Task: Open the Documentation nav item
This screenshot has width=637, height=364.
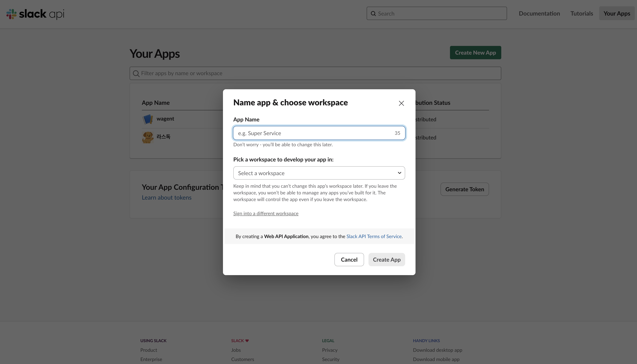Action: point(539,14)
